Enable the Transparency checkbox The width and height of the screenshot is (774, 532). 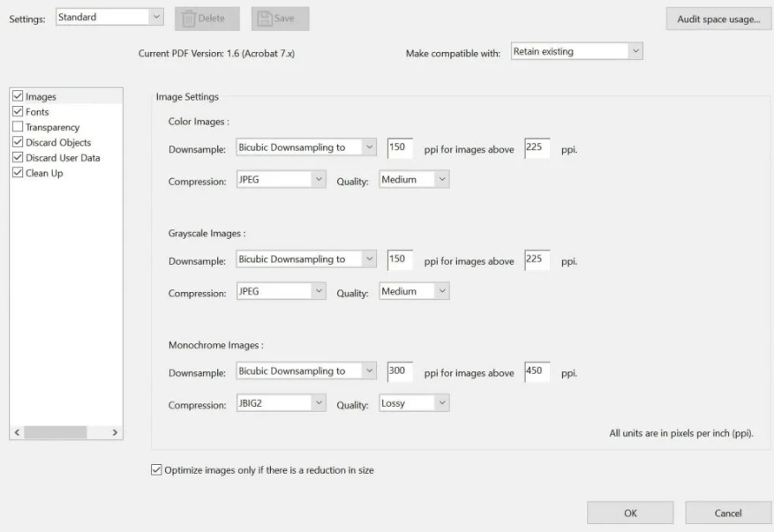tap(18, 126)
